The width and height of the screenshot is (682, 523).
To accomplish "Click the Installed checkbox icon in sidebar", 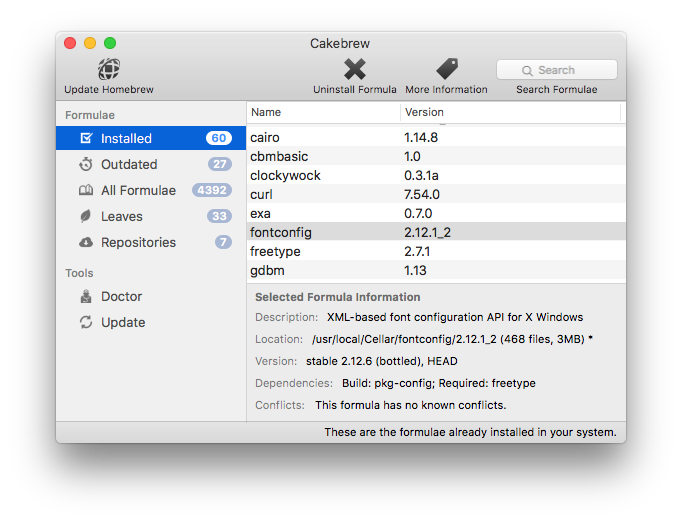I will (x=86, y=138).
